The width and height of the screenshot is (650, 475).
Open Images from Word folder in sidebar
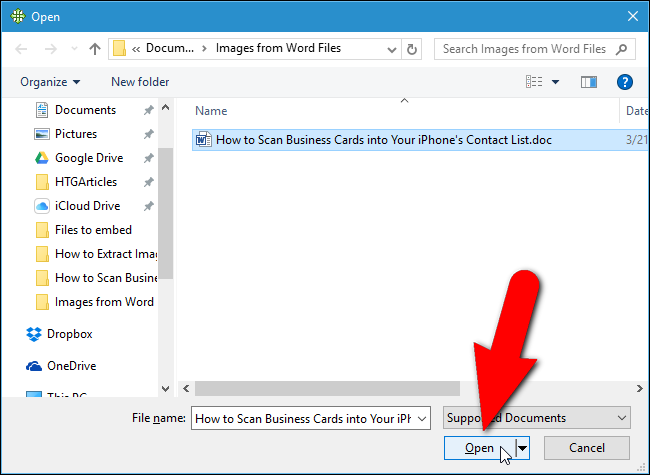coord(104,302)
